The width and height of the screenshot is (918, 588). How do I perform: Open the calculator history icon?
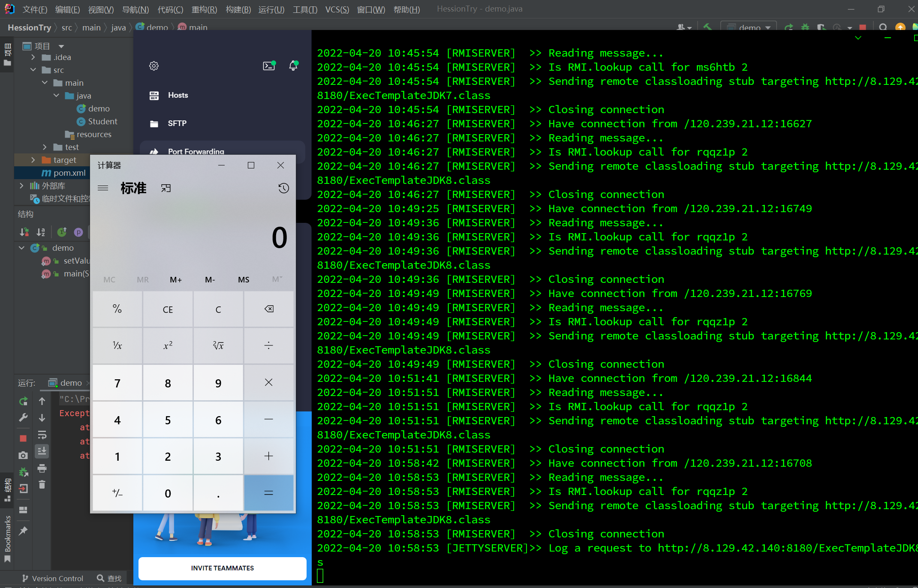(283, 188)
